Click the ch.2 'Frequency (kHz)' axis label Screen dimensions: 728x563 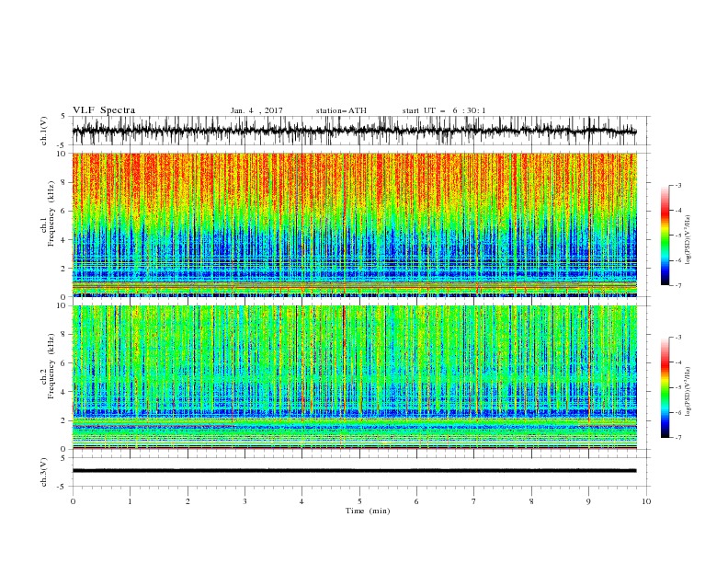[x=51, y=366]
